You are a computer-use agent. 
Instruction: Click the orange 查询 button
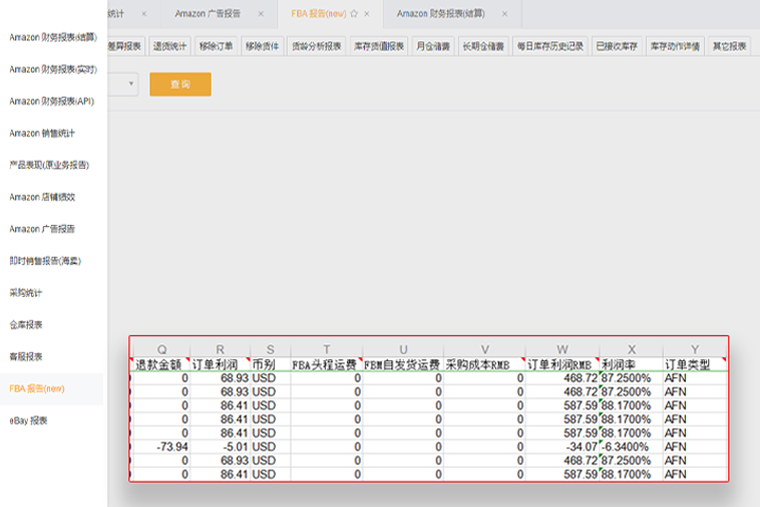(180, 85)
